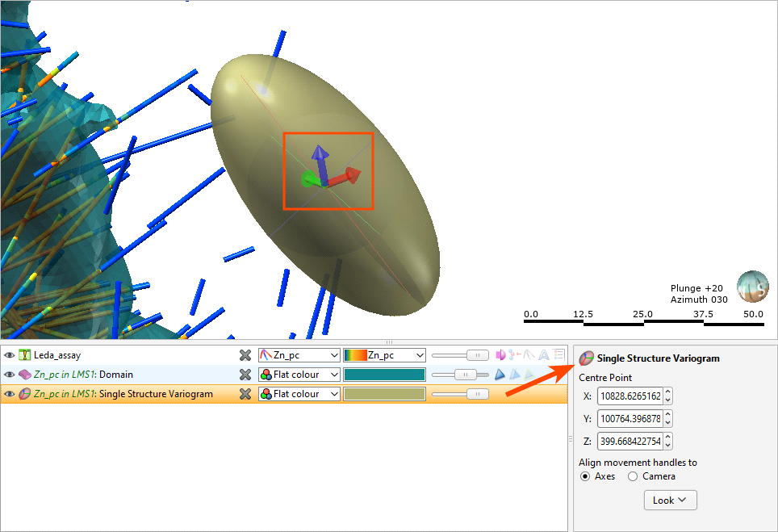Open the Zn_pc colourmap dropdown for Leda_assay
The image size is (778, 532).
click(384, 355)
